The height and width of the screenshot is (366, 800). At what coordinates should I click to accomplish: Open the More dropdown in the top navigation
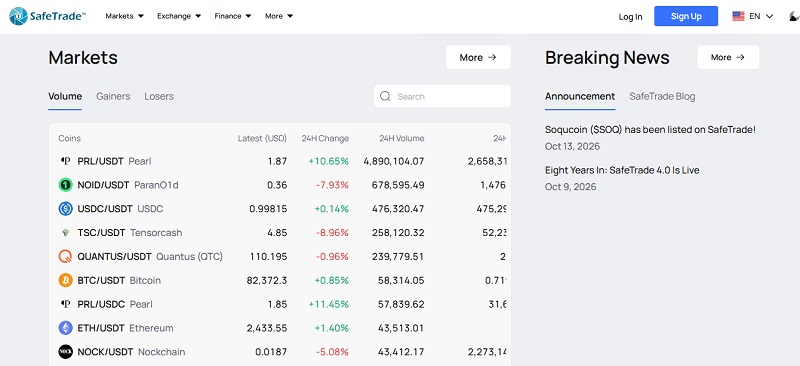[279, 16]
